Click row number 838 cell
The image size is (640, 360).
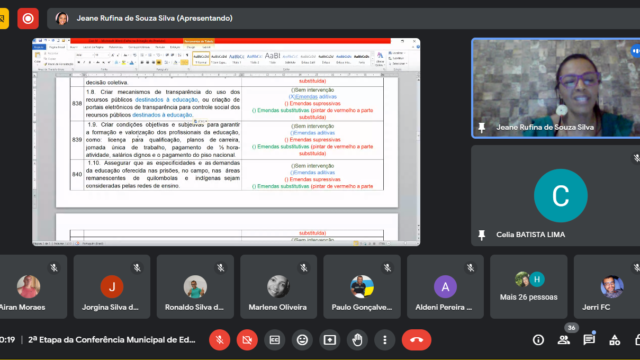tap(77, 103)
